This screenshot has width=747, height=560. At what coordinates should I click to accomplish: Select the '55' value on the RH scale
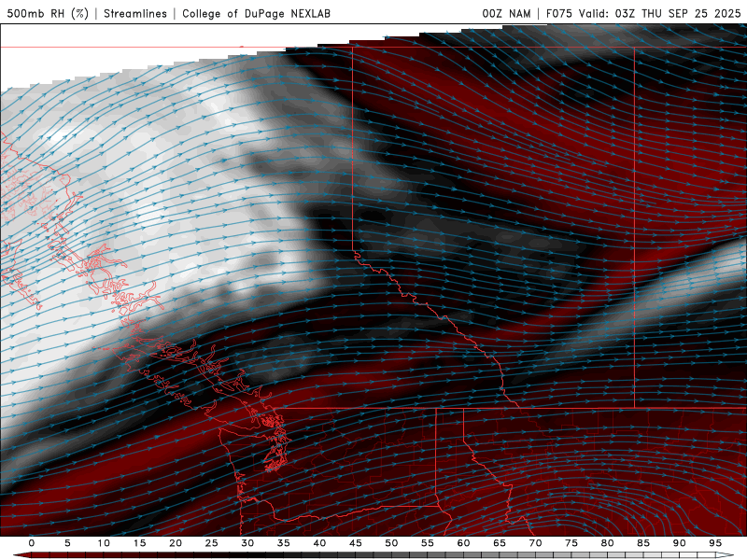point(428,543)
